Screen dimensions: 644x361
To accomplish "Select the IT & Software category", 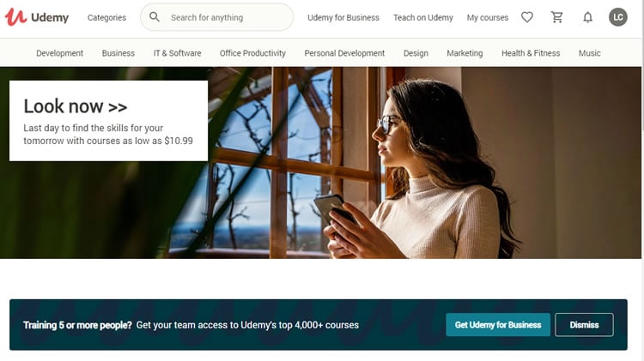I will coord(178,53).
